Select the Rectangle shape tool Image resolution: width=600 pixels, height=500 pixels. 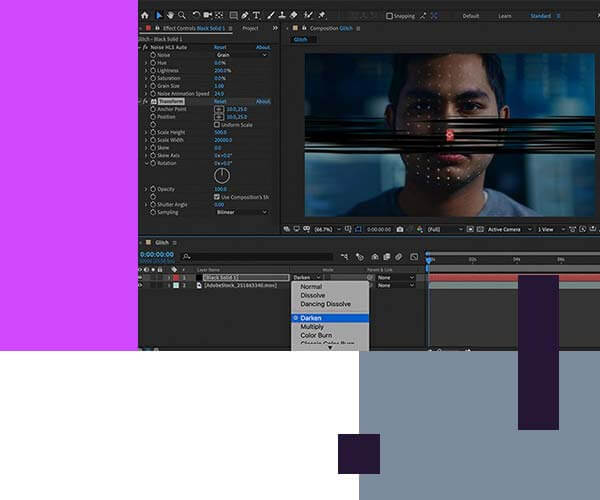tap(233, 15)
